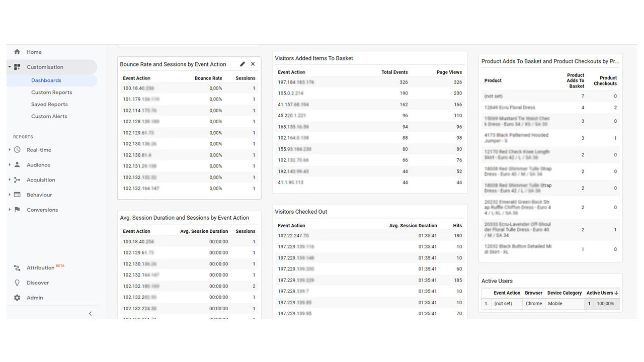
Task: Click the Conversions flag icon
Action: (x=17, y=210)
